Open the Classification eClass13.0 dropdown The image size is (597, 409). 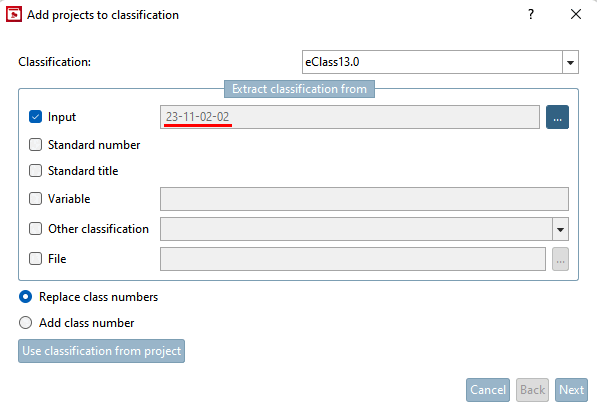[x=570, y=62]
